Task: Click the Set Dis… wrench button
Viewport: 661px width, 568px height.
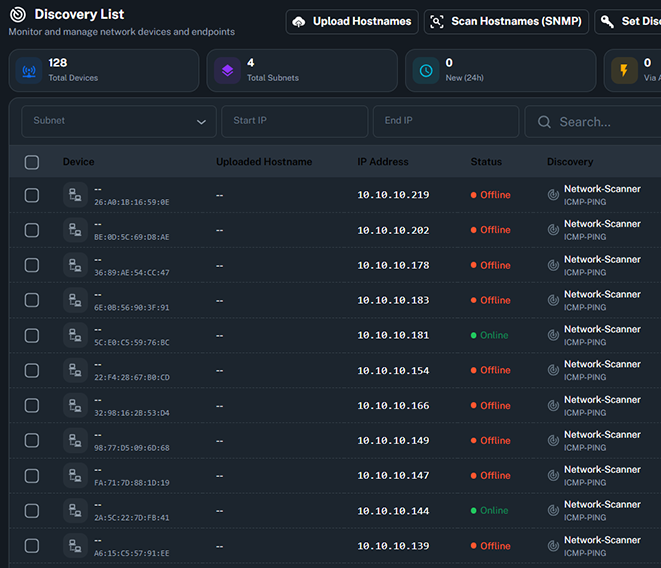Action: 628,22
